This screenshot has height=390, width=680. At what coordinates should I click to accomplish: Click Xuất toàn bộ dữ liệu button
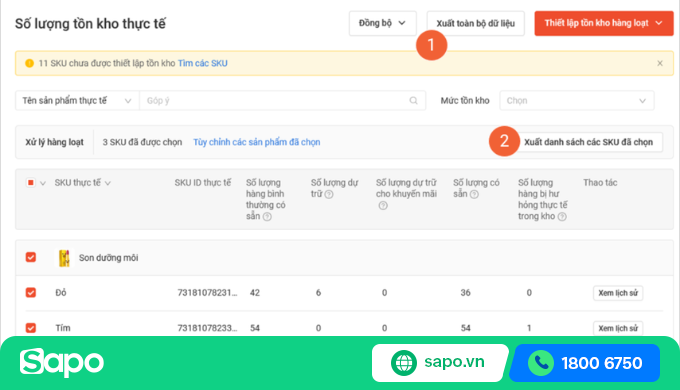tap(475, 23)
